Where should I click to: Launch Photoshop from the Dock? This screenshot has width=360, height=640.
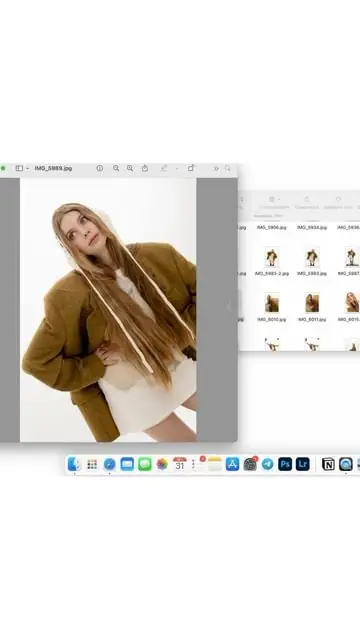(x=285, y=464)
